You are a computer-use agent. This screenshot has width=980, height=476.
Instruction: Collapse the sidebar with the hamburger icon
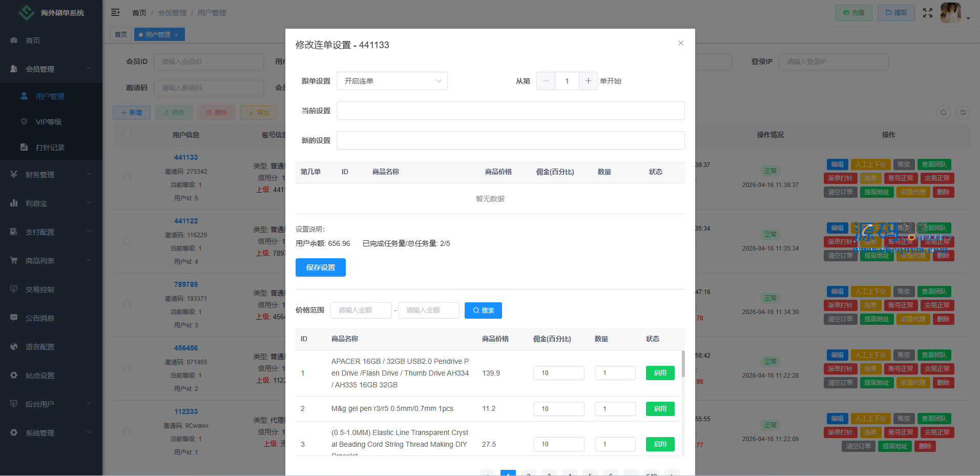[115, 12]
